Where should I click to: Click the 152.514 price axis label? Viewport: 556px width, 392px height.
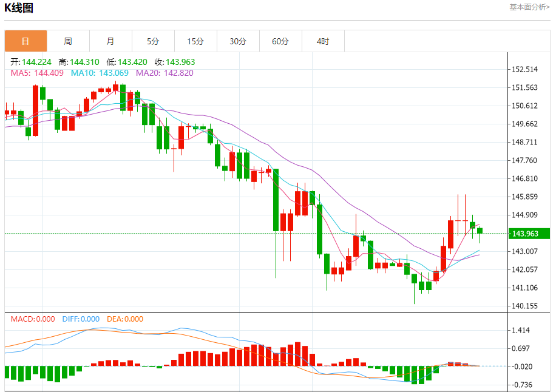[x=525, y=69]
